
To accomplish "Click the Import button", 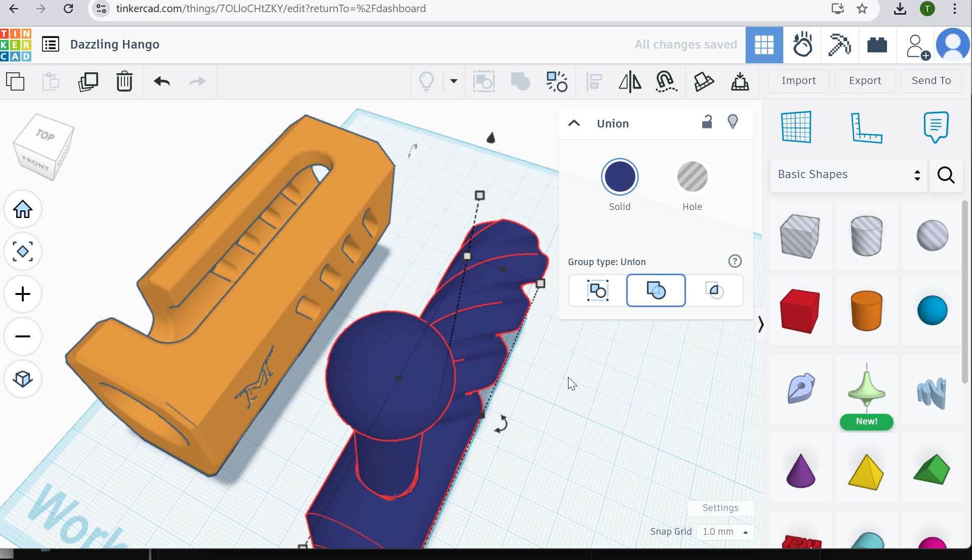I will (x=798, y=81).
